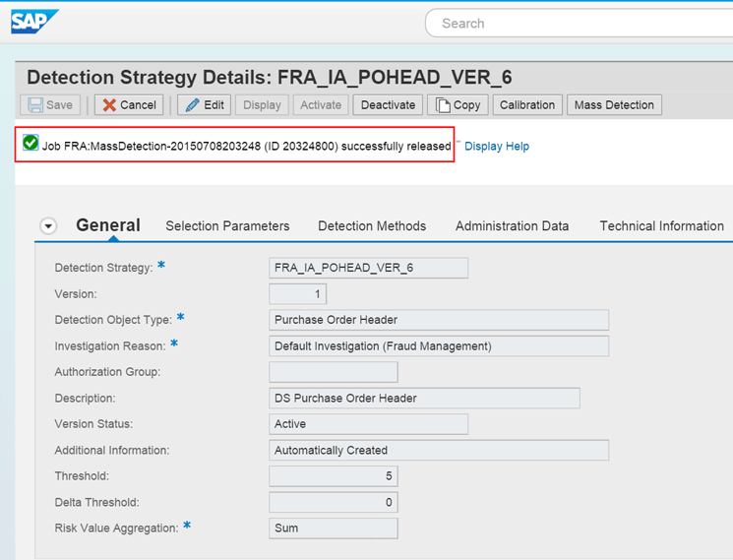Click the Cancel button
Viewport: 733px width, 560px height.
tap(129, 104)
